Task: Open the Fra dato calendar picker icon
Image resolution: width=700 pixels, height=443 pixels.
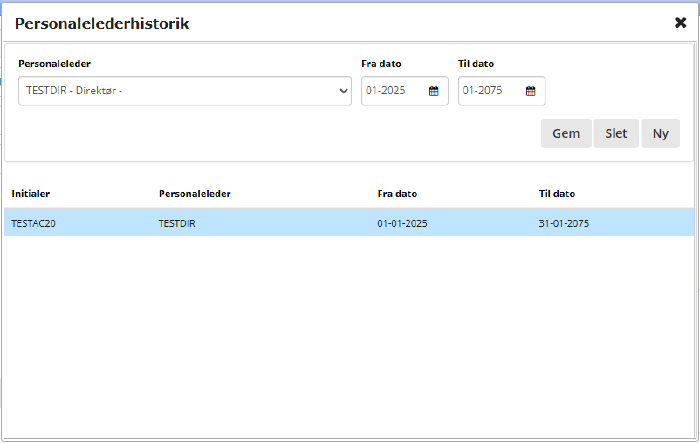Action: (x=434, y=91)
